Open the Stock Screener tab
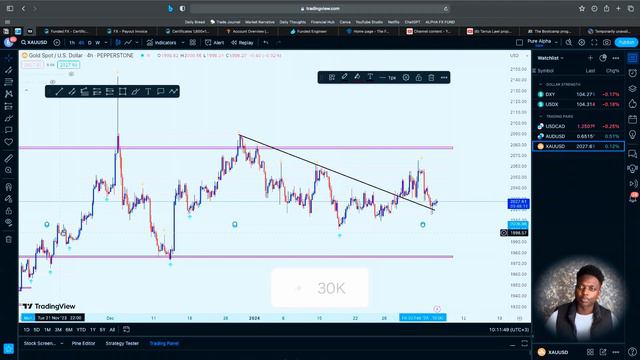Image resolution: width=640 pixels, height=360 pixels. click(x=40, y=343)
